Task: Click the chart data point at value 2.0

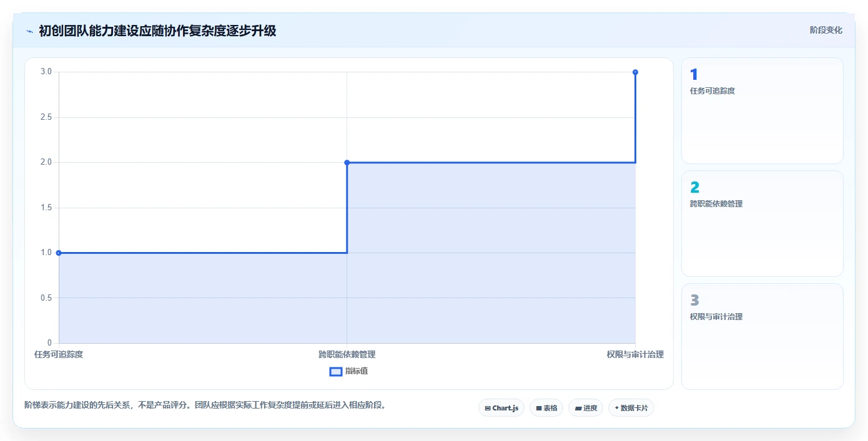Action: coord(347,162)
